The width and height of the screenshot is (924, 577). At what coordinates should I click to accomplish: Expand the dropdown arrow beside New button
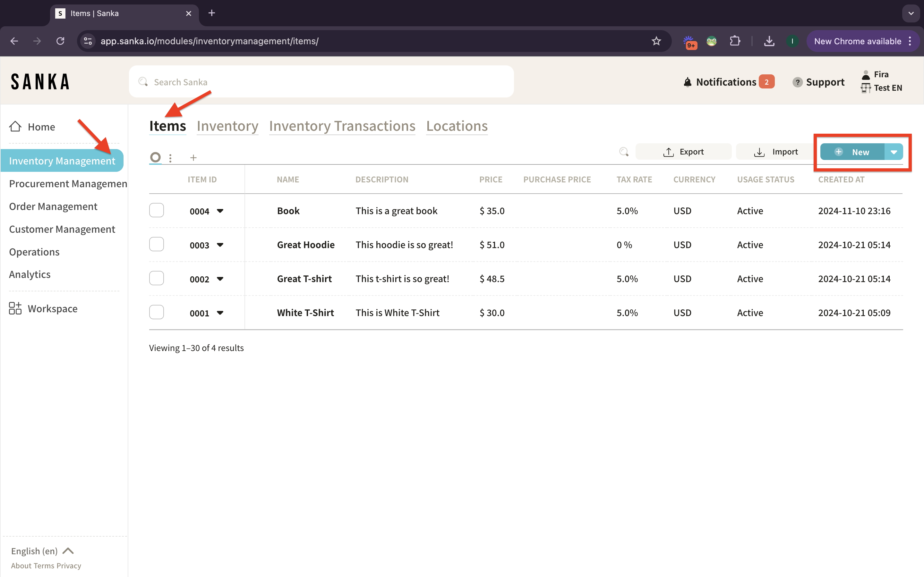894,152
